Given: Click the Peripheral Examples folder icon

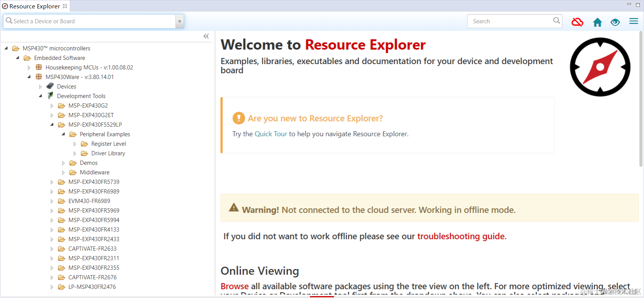Looking at the screenshot, I should 73,134.
